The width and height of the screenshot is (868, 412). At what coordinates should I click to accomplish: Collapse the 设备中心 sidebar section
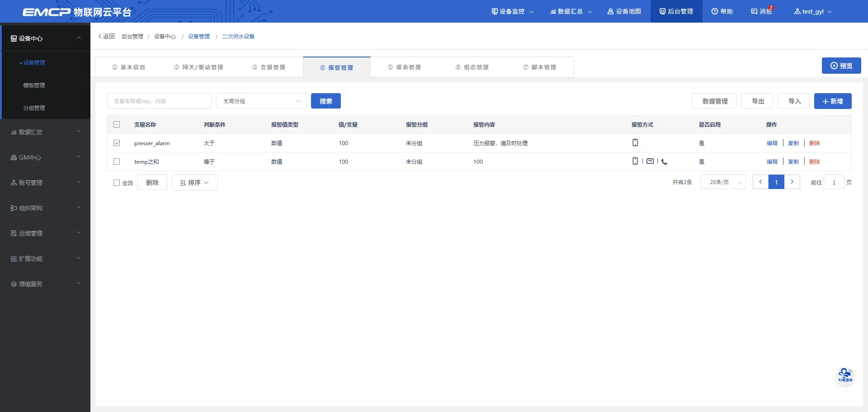tap(45, 38)
